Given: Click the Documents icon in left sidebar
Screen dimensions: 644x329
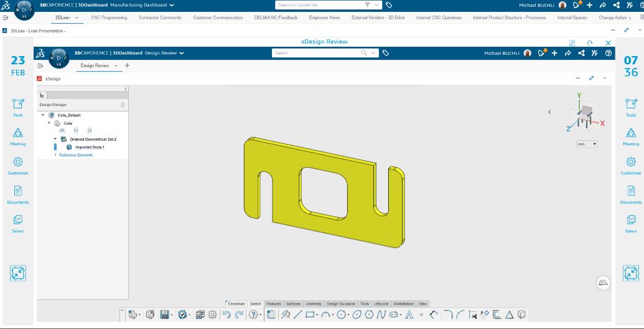Looking at the screenshot, I should tap(18, 194).
